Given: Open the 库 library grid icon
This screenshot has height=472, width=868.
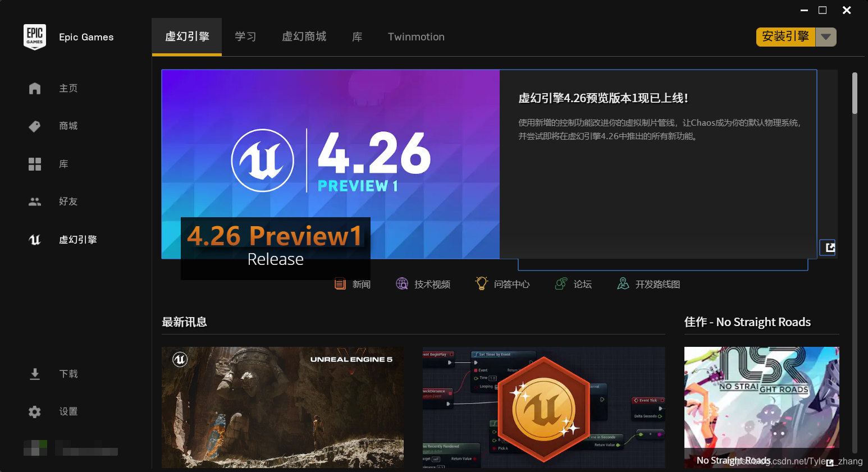Looking at the screenshot, I should click(x=35, y=164).
